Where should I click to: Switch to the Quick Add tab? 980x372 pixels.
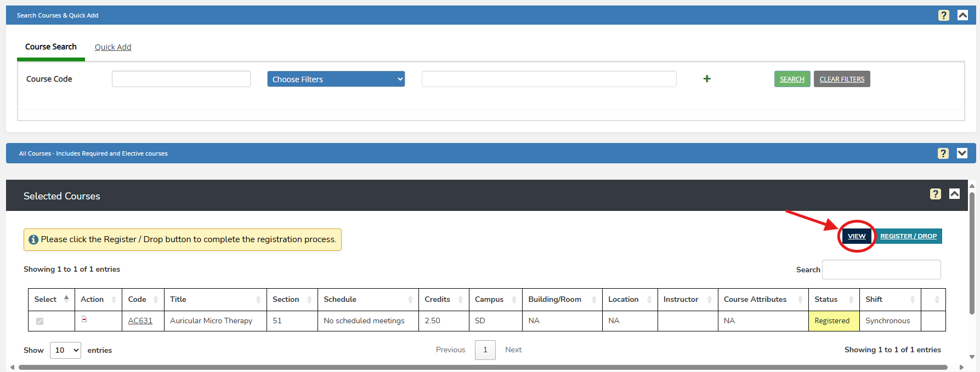pos(113,47)
